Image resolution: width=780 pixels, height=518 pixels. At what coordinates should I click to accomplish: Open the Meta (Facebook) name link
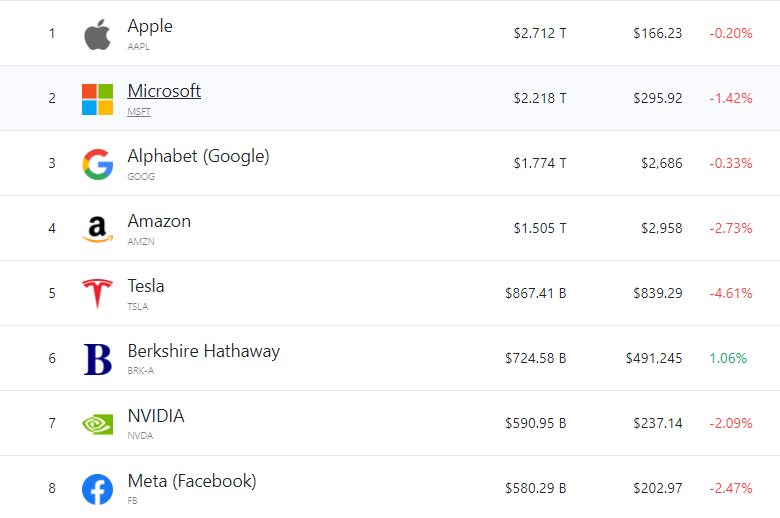(192, 481)
